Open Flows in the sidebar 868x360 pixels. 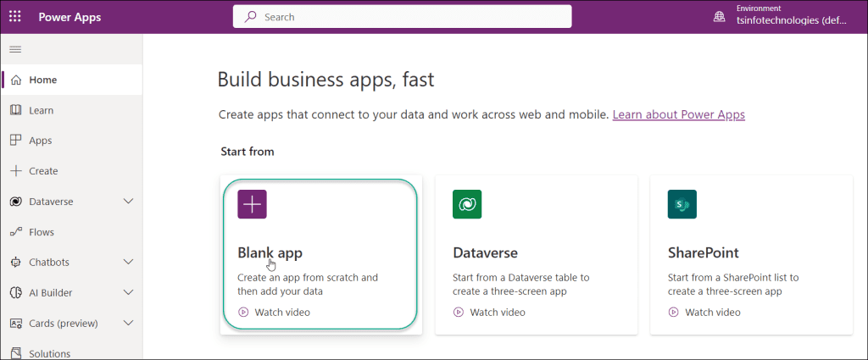71,232
